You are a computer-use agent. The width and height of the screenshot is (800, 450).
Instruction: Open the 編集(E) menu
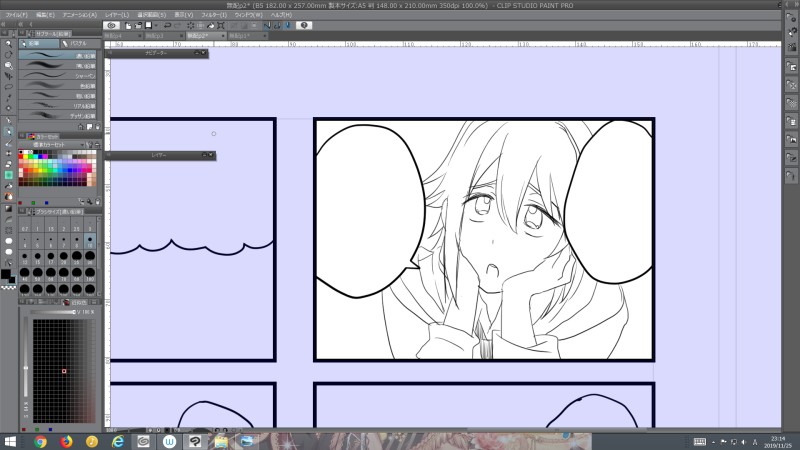tap(45, 15)
